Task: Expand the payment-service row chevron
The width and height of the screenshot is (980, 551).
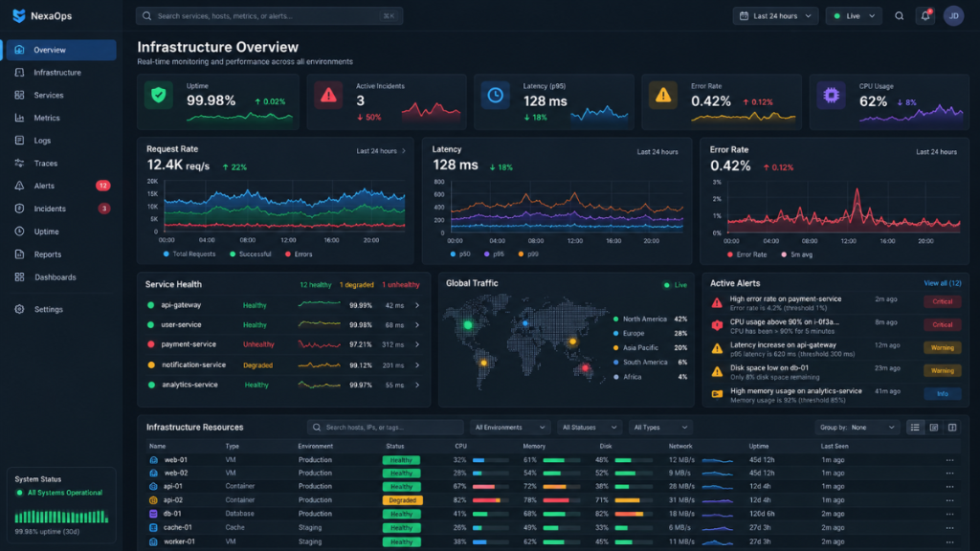Action: coord(417,344)
